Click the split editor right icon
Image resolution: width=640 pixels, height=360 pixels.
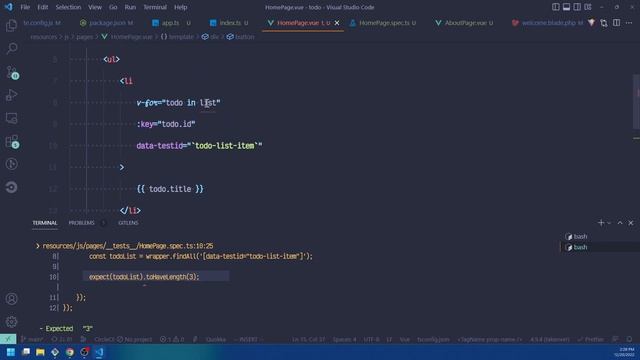pos(616,23)
